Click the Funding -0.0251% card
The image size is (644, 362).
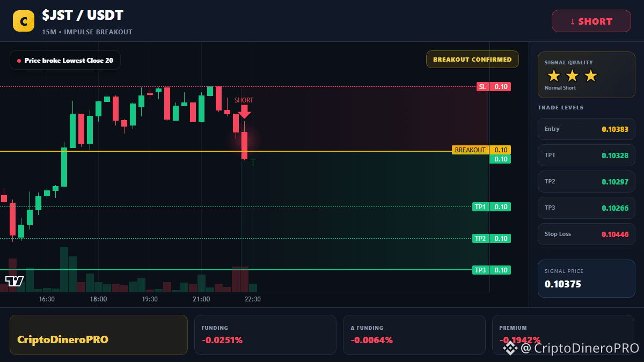coord(265,335)
